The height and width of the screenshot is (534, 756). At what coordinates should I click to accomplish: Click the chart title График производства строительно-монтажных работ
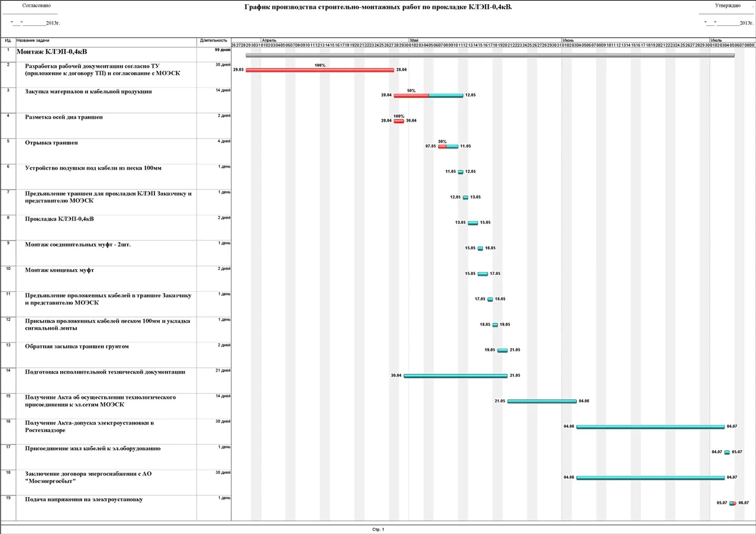click(x=378, y=7)
